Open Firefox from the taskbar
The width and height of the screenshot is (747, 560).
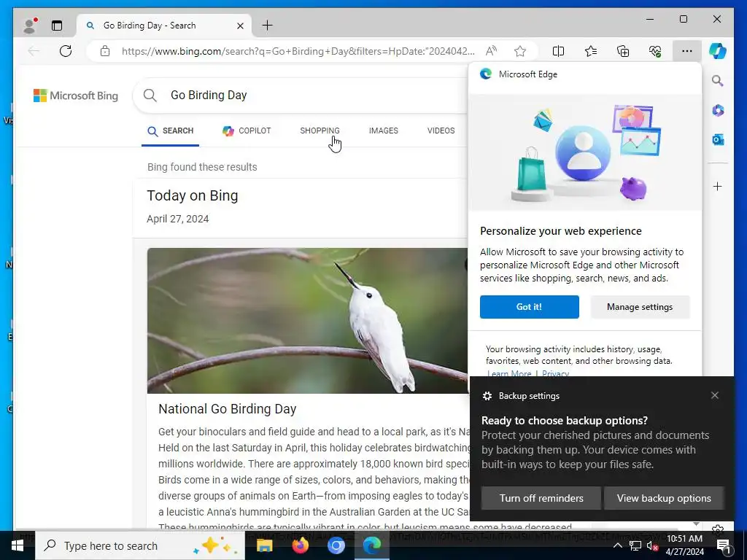tap(300, 545)
